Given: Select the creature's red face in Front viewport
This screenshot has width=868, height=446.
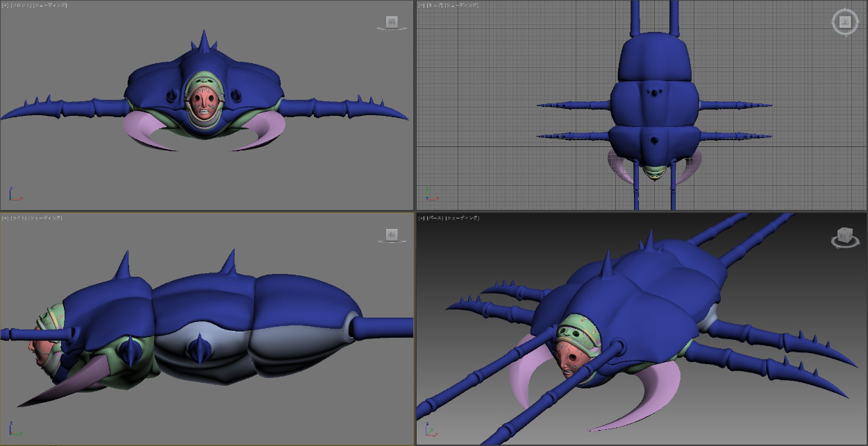Looking at the screenshot, I should pos(203,102).
